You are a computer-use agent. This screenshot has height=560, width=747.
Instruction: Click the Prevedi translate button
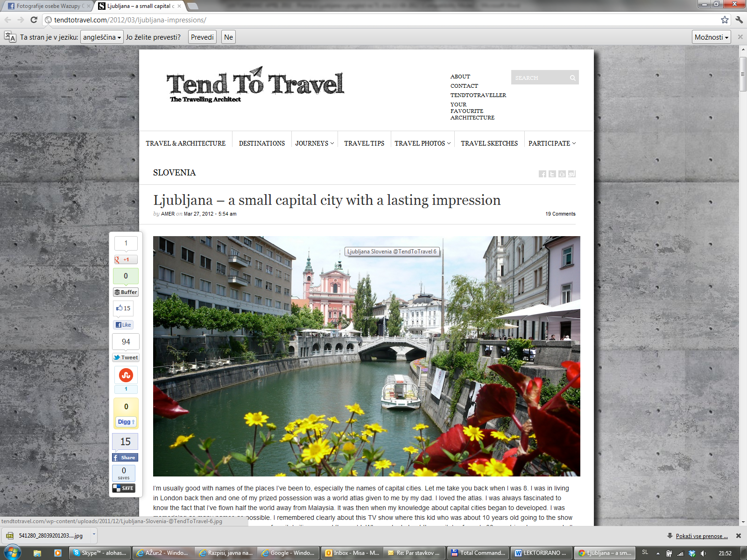202,37
